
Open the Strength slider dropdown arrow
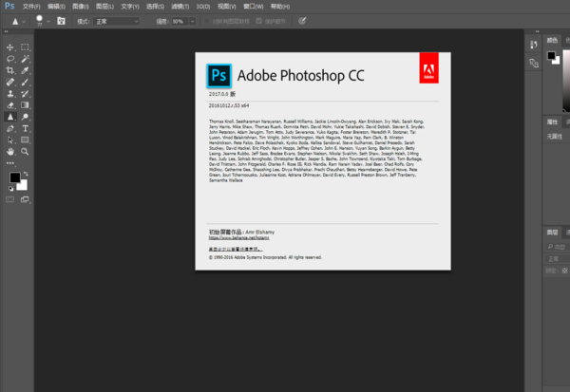click(193, 22)
